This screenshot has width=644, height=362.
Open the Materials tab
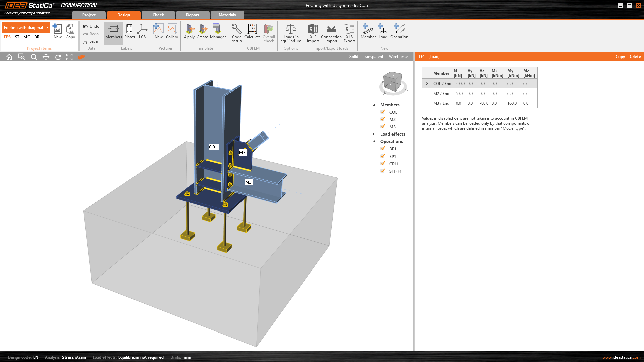(227, 15)
